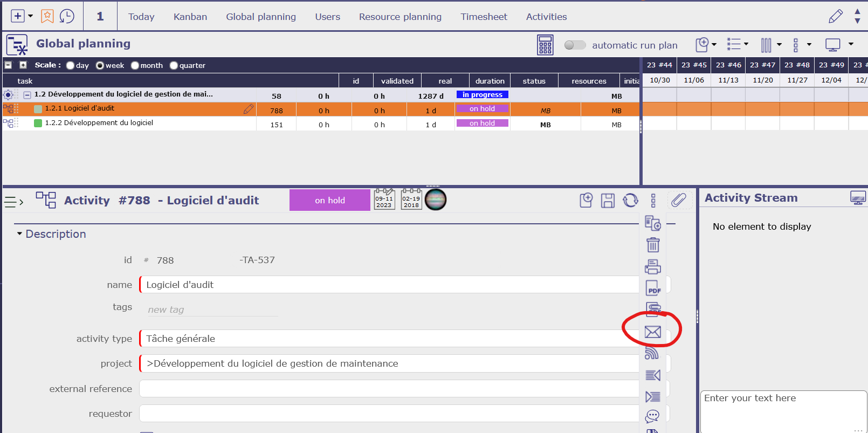Viewport: 868px width, 433px height.
Task: Click the refresh icon in the activity header
Action: click(x=630, y=201)
